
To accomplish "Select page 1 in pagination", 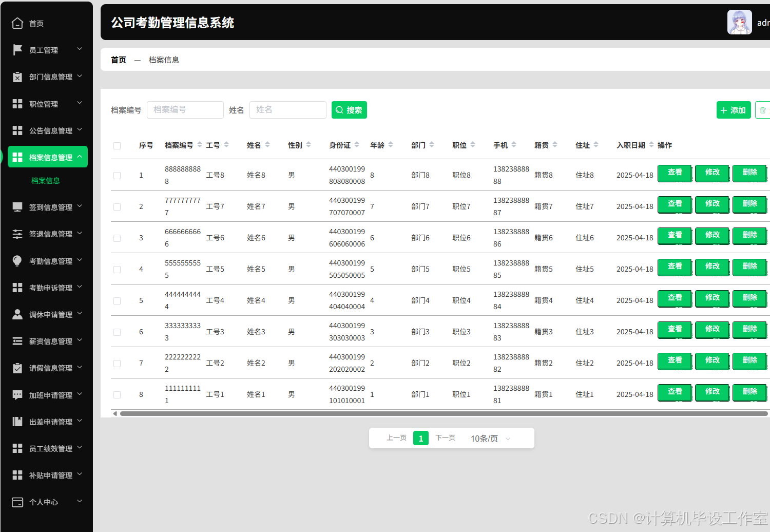I will (421, 438).
